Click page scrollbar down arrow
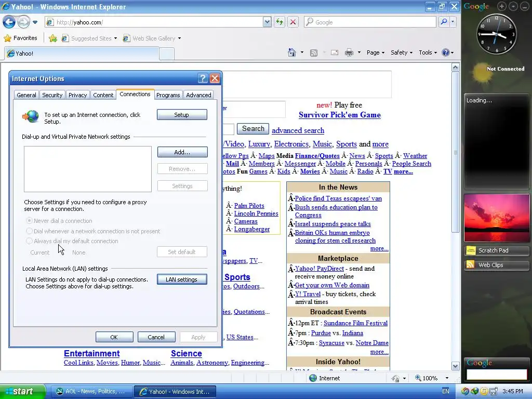This screenshot has height=399, width=532. pos(455,366)
